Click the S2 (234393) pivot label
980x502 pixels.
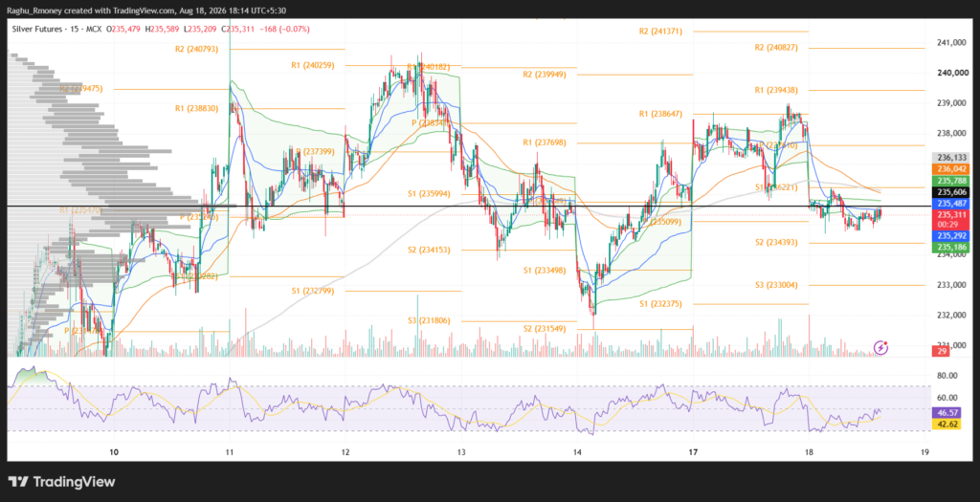pyautogui.click(x=776, y=242)
